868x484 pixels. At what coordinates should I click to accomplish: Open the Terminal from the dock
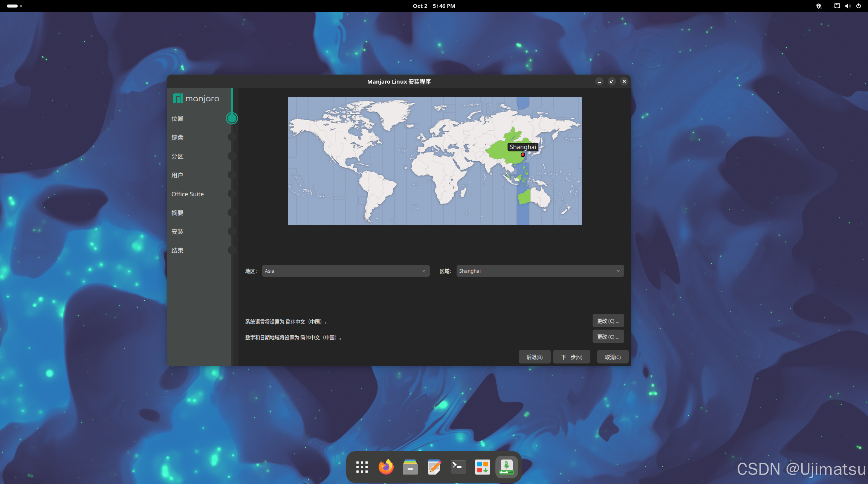point(458,467)
